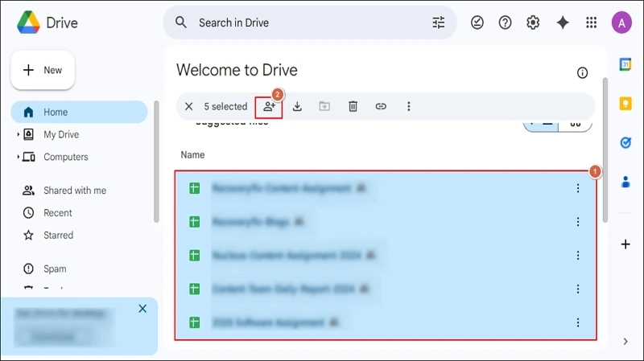The height and width of the screenshot is (361, 644).
Task: Open Computers in sidebar
Action: click(x=66, y=157)
